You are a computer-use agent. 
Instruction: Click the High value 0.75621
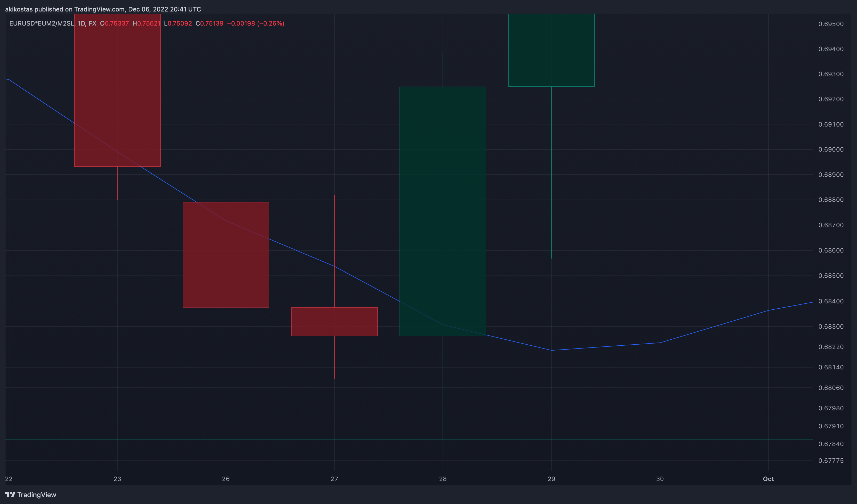148,23
